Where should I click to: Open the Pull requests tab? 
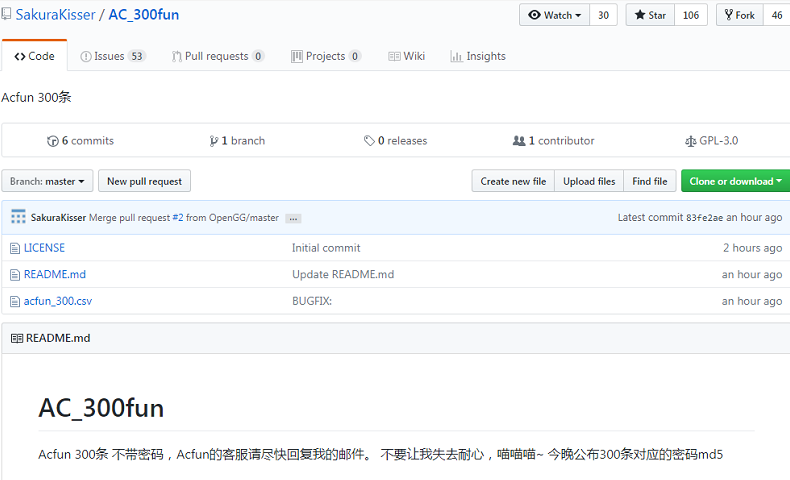coord(217,56)
